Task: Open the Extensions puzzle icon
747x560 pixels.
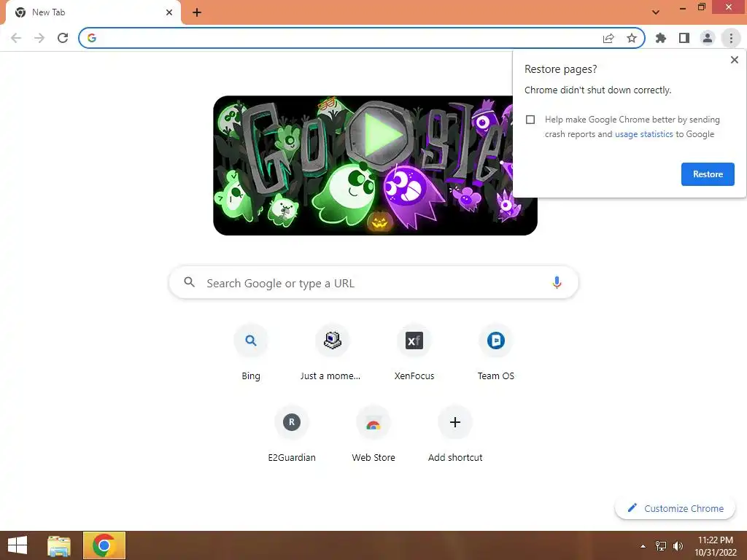Action: [661, 38]
